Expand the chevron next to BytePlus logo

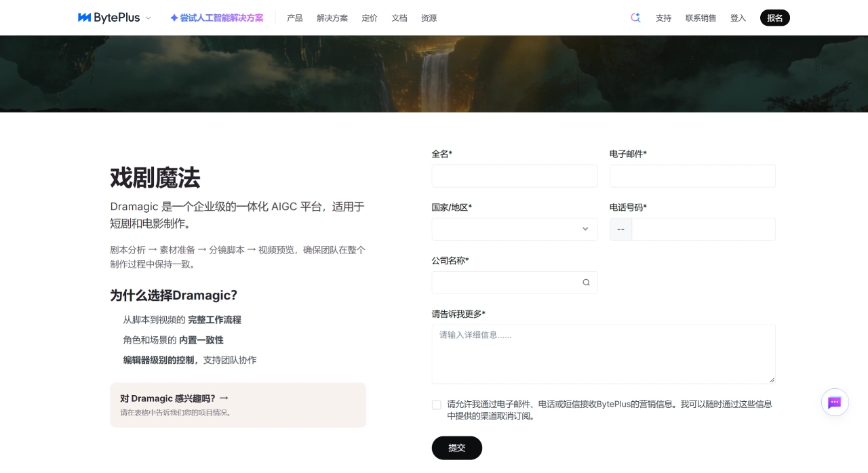coord(149,18)
